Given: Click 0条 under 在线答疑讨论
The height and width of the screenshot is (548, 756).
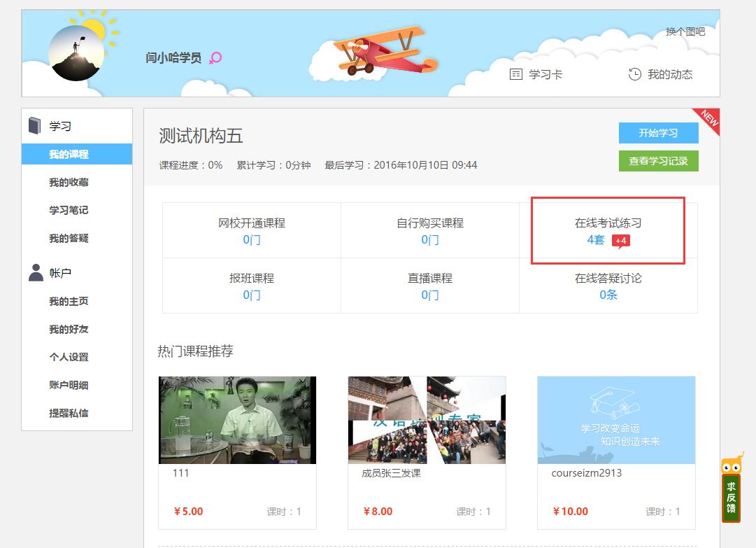Looking at the screenshot, I should pyautogui.click(x=608, y=295).
